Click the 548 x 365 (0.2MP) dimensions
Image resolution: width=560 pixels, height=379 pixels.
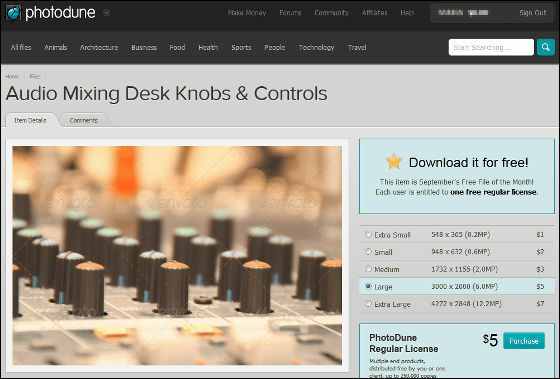[461, 235]
